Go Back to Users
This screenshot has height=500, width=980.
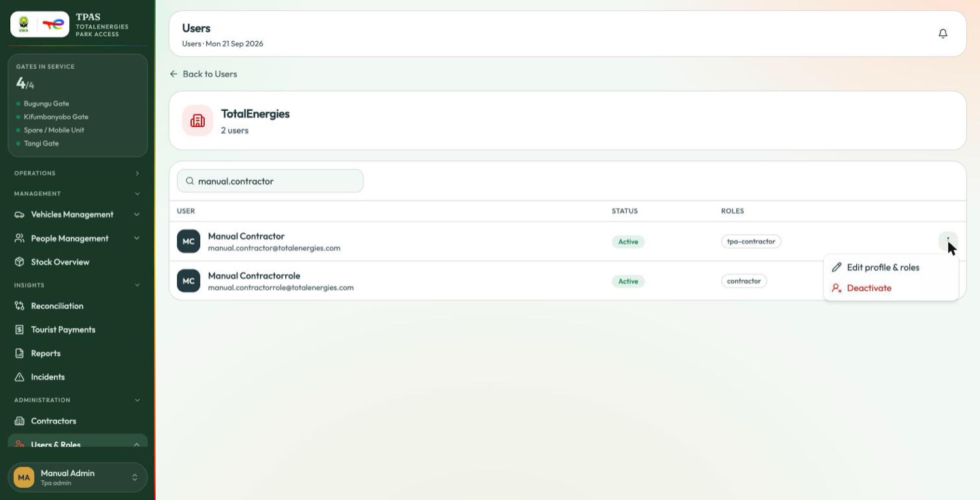(203, 73)
